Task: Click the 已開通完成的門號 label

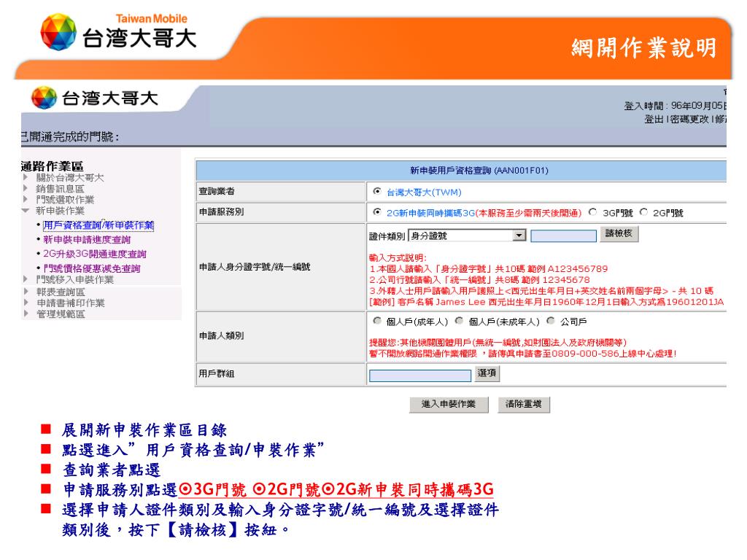Action: 69,137
